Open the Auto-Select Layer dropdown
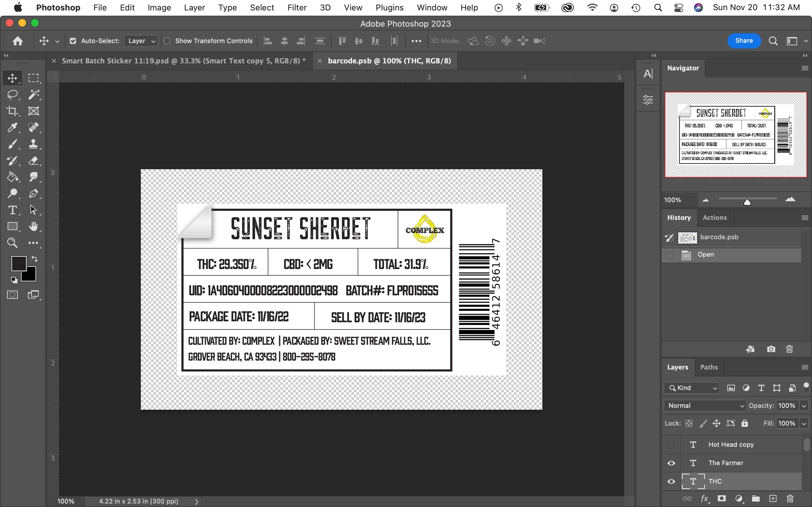The width and height of the screenshot is (812, 507). (141, 41)
